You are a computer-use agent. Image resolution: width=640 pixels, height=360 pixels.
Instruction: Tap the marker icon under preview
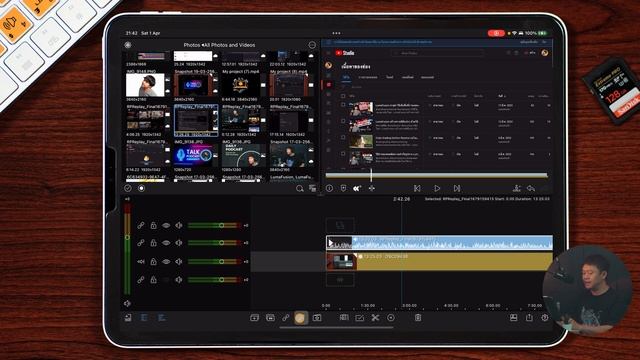(x=343, y=188)
